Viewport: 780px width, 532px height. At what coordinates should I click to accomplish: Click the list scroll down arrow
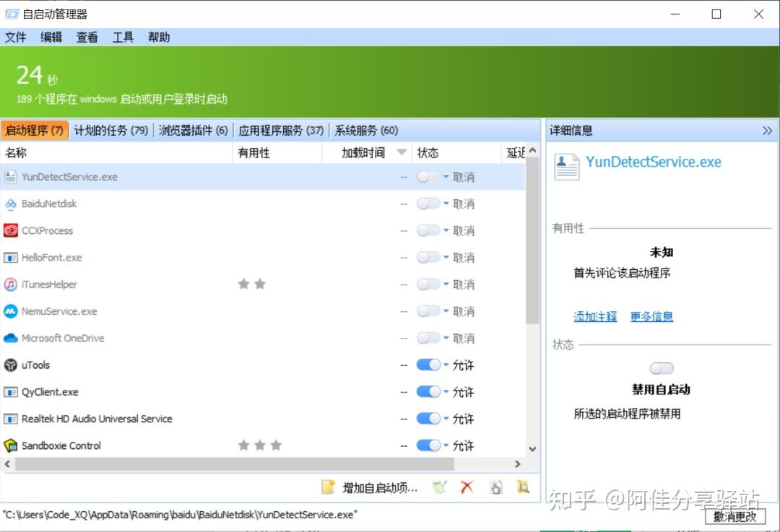[532, 449]
